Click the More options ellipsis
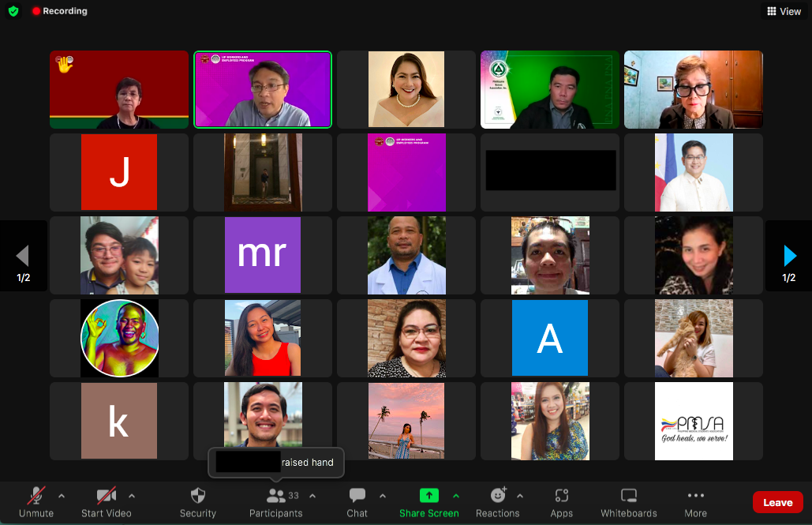 point(695,502)
